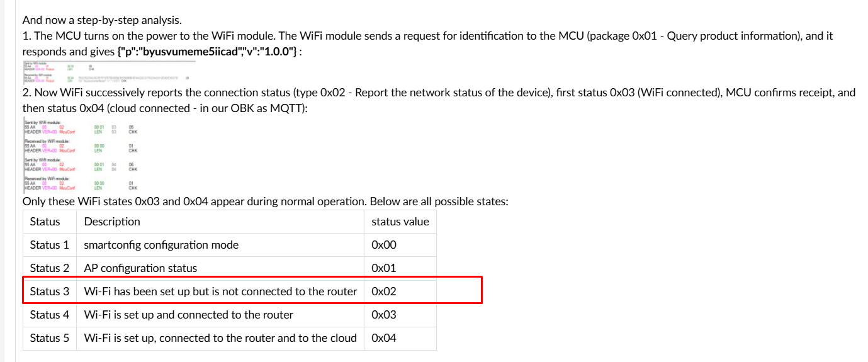Open the product information packet capture thumbnail

pyautogui.click(x=109, y=72)
